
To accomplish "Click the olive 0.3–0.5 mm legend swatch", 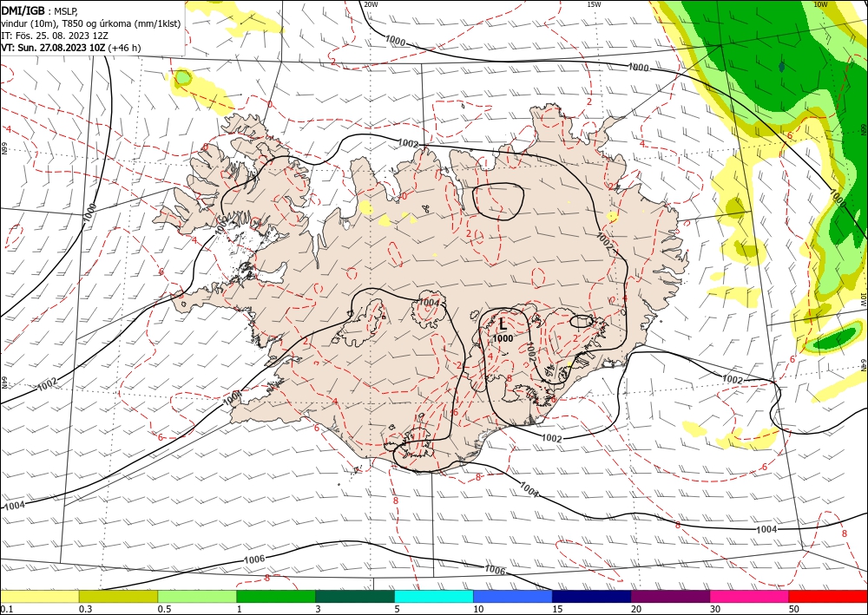I will coord(118,596).
